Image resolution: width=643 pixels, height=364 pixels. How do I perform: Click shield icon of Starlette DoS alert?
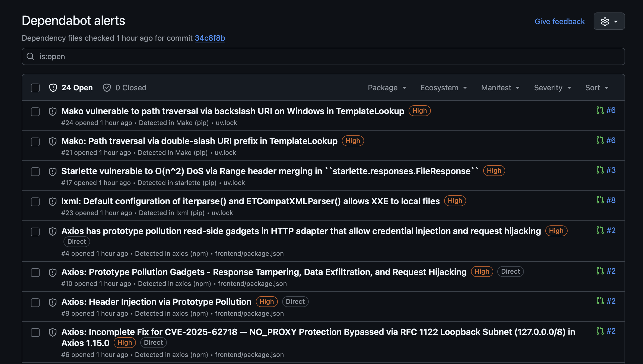click(x=53, y=171)
